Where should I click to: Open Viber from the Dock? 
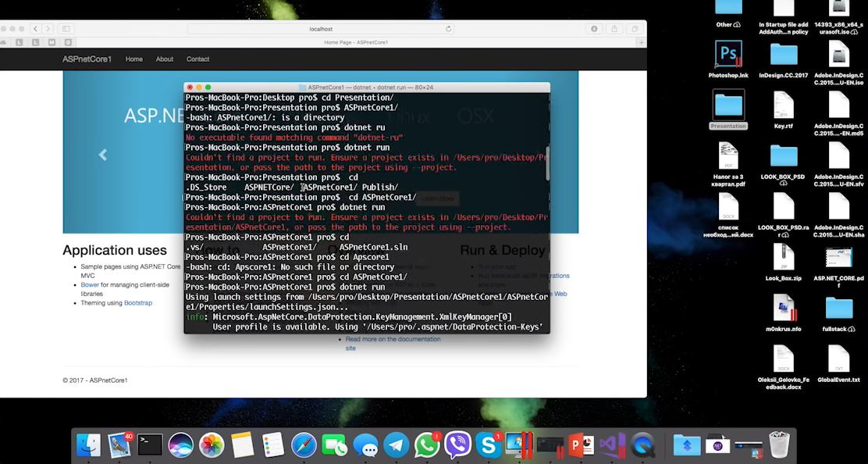pos(457,444)
